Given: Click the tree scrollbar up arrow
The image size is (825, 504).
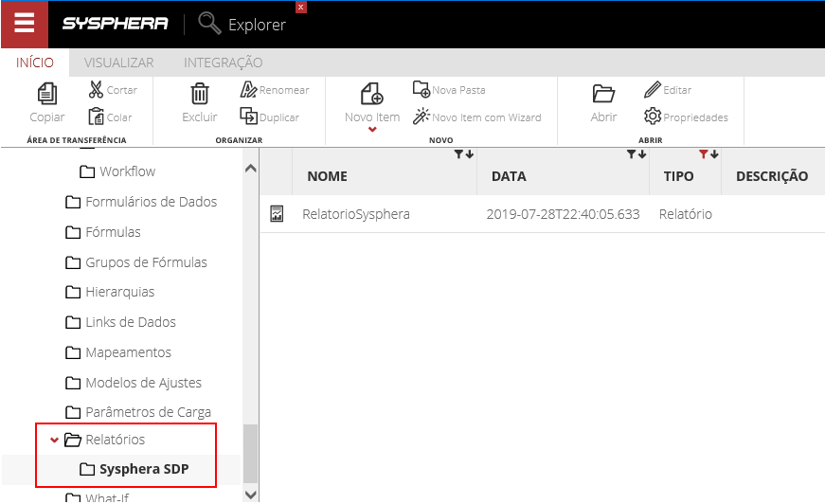Looking at the screenshot, I should pos(251,169).
